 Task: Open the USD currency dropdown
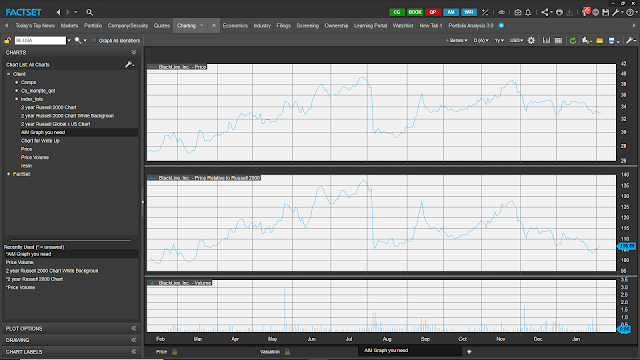click(516, 40)
